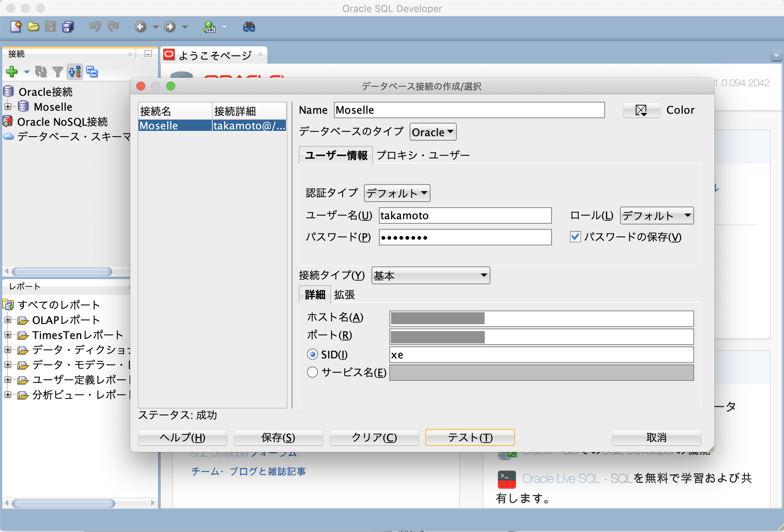
Task: Open the authentication type dropdown
Action: pyautogui.click(x=397, y=193)
